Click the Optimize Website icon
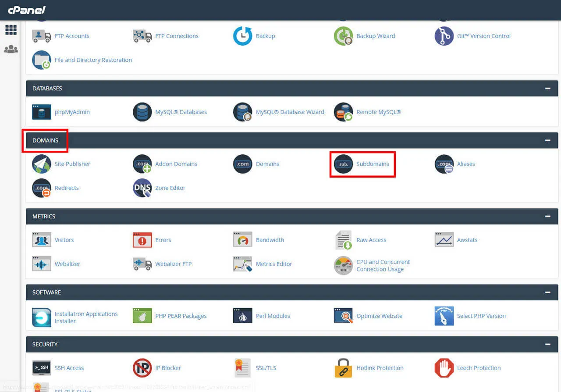This screenshot has width=561, height=392. coord(343,316)
